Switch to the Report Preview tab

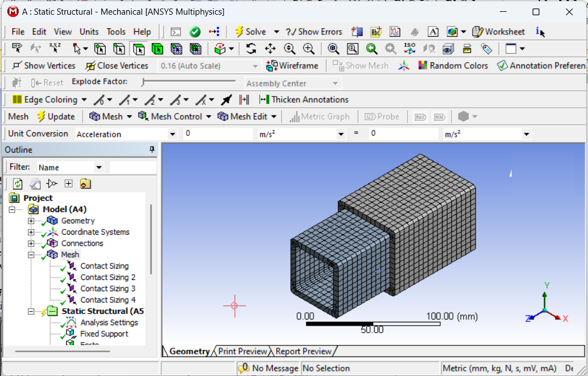point(303,351)
